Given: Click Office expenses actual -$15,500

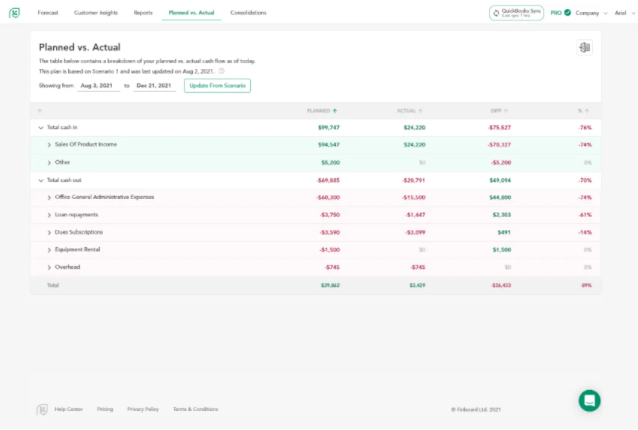Looking at the screenshot, I should pyautogui.click(x=413, y=198).
